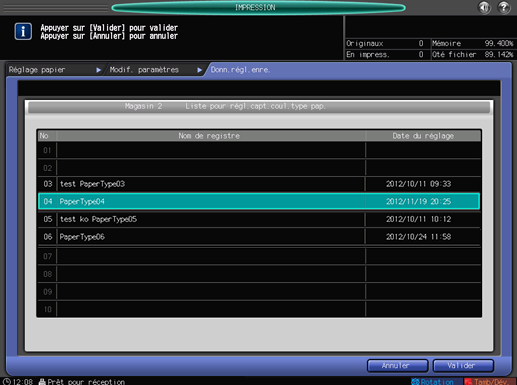Select highlighted row 04 PaperType04
517x385 pixels.
259,201
